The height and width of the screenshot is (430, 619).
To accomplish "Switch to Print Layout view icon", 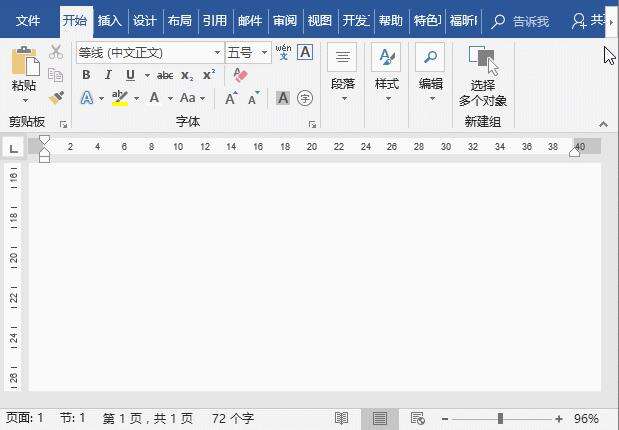I will coord(380,418).
